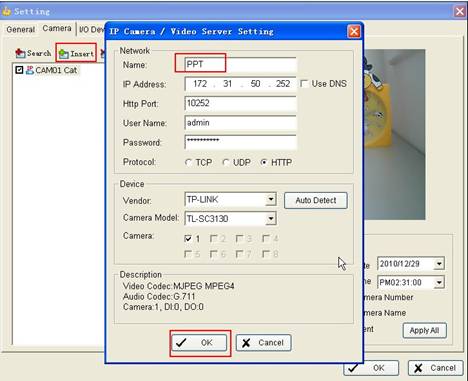The height and width of the screenshot is (381, 468).
Task: Click Cancel in the Setting window
Action: tap(436, 368)
